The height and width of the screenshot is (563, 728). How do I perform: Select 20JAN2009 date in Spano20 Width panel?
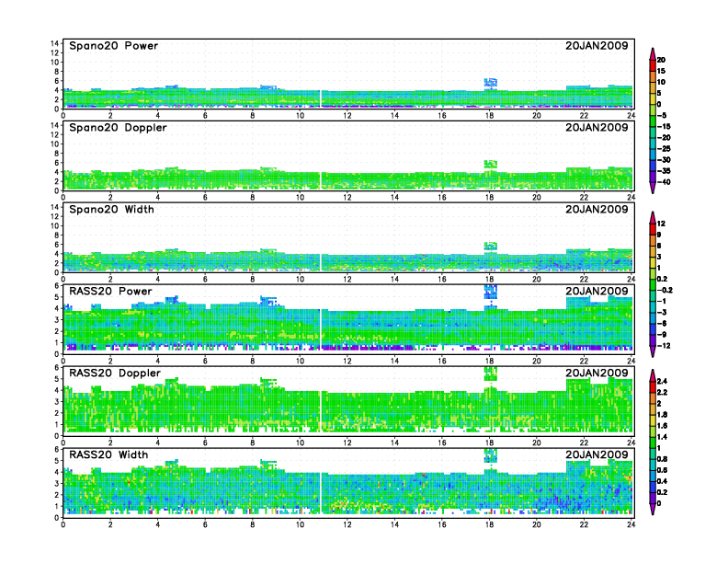tap(597, 210)
